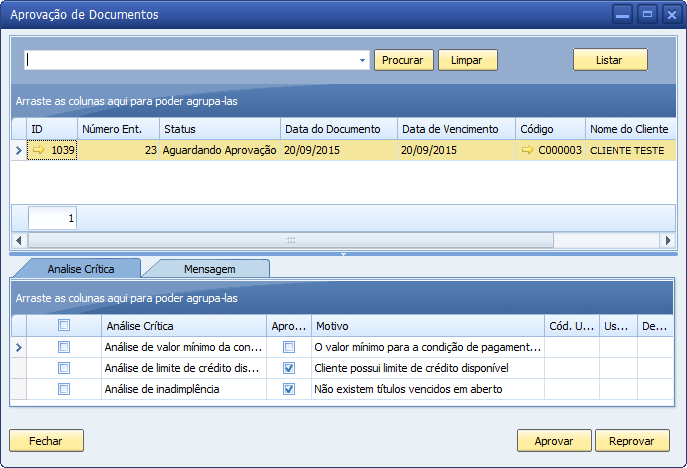Check selection box for Análise de valor mínimo

click(64, 347)
